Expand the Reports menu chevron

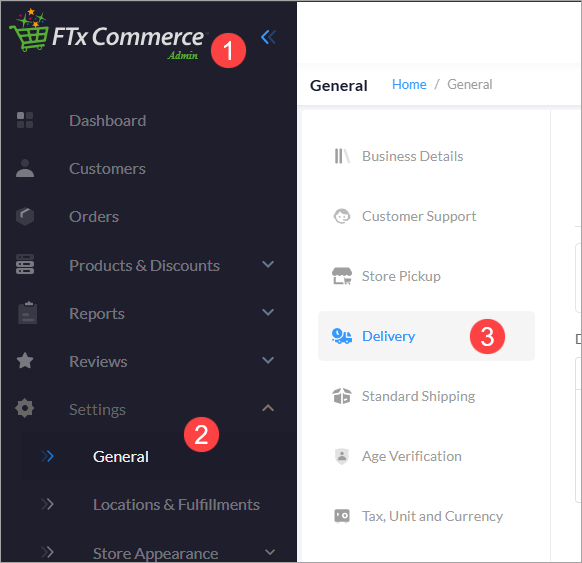point(268,312)
